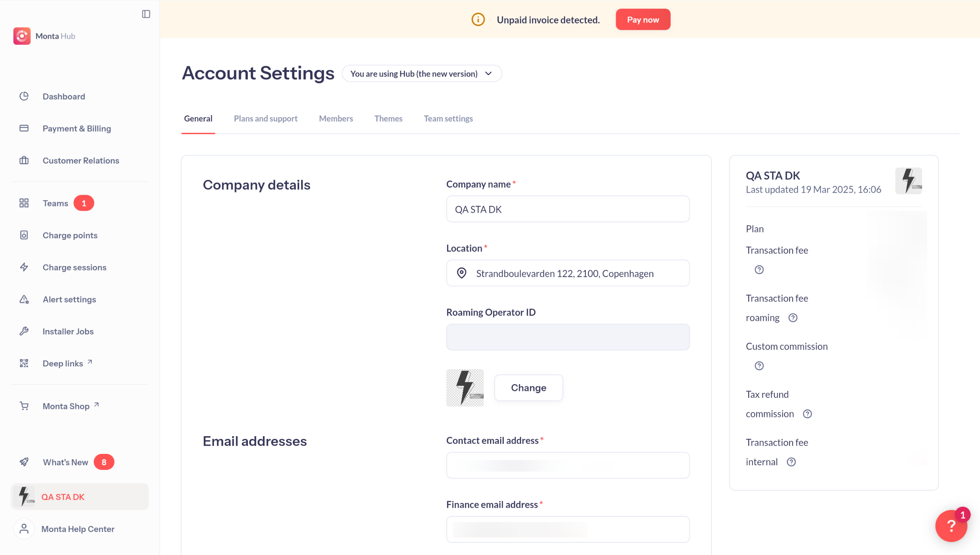The width and height of the screenshot is (980, 555).
Task: Open the Charge sessions page
Action: pos(74,267)
